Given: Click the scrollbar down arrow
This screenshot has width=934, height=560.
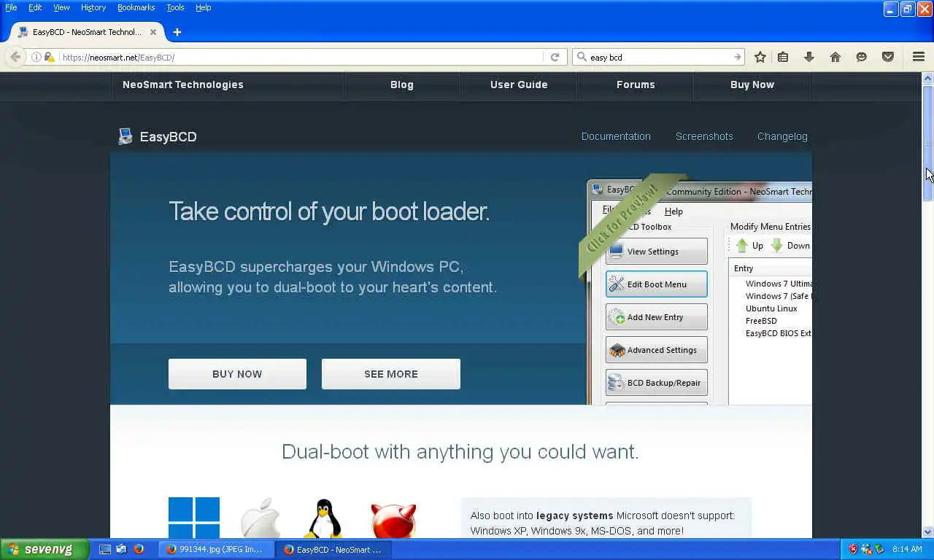Looking at the screenshot, I should coord(928,532).
